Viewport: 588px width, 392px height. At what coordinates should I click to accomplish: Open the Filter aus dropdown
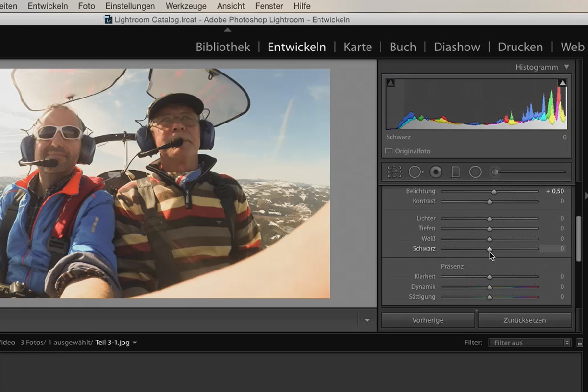(x=530, y=343)
